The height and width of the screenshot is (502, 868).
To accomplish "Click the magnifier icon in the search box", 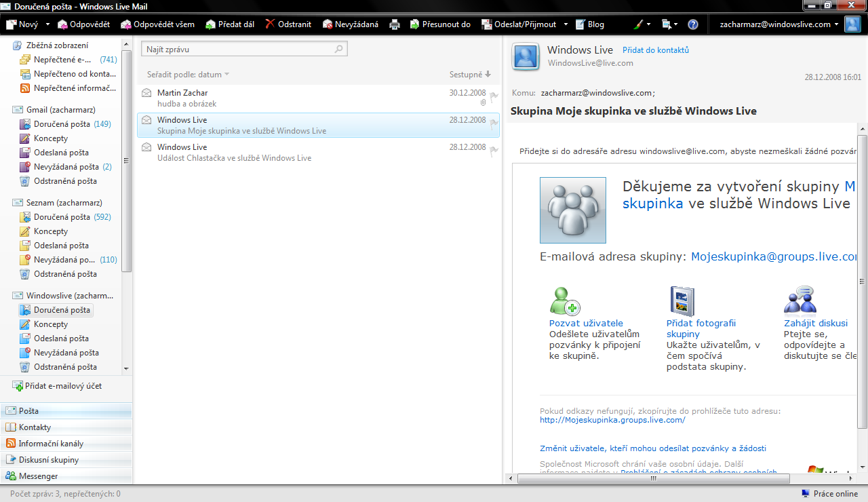I will [x=339, y=50].
